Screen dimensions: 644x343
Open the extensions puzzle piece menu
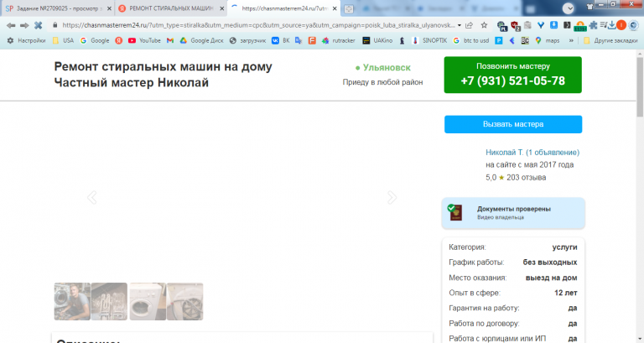tap(593, 25)
